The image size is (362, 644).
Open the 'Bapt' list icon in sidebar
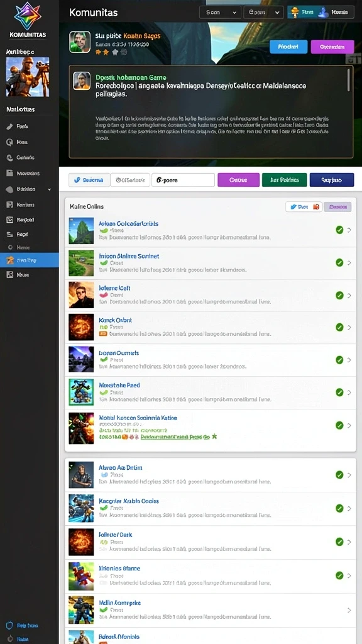(x=10, y=235)
